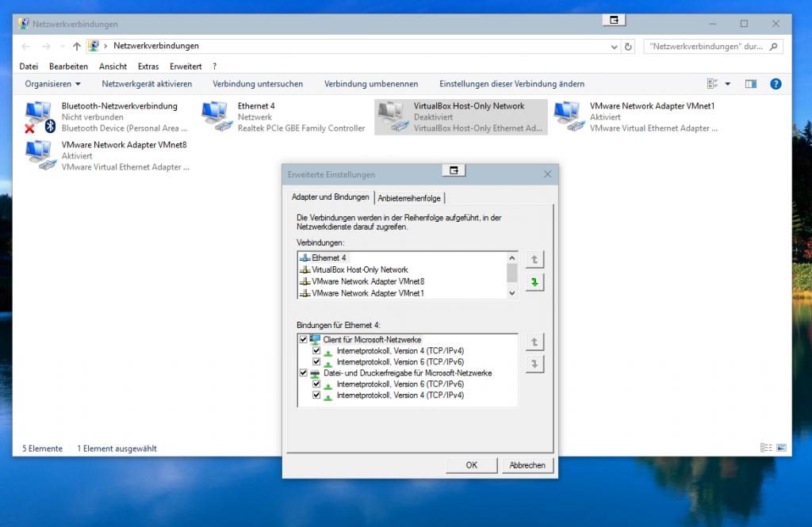Click pin icon on Netzwerkverbindungen title bar
This screenshot has height=527, width=812.
(615, 20)
